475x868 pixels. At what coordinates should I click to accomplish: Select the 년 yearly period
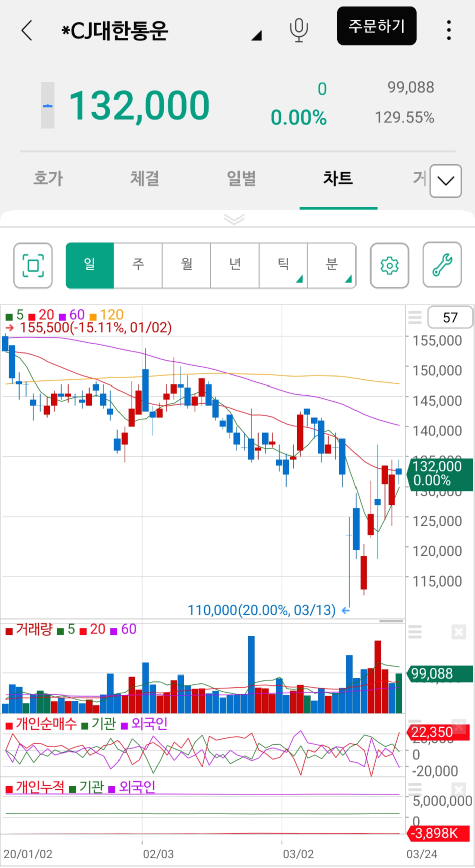pyautogui.click(x=235, y=265)
